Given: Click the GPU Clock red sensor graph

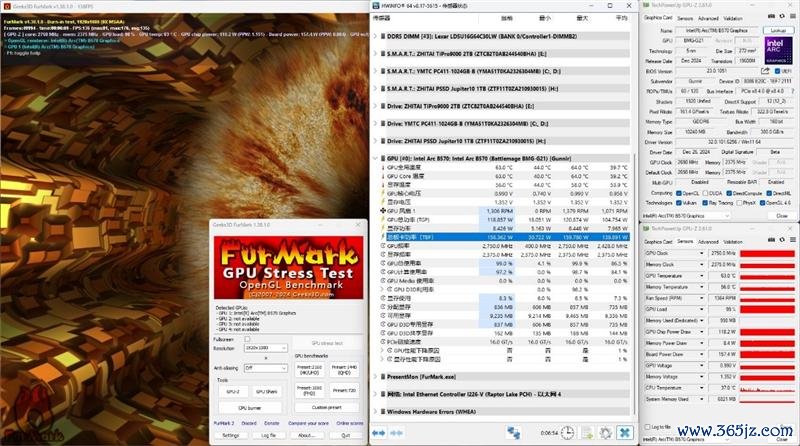Looking at the screenshot, I should pos(767,253).
